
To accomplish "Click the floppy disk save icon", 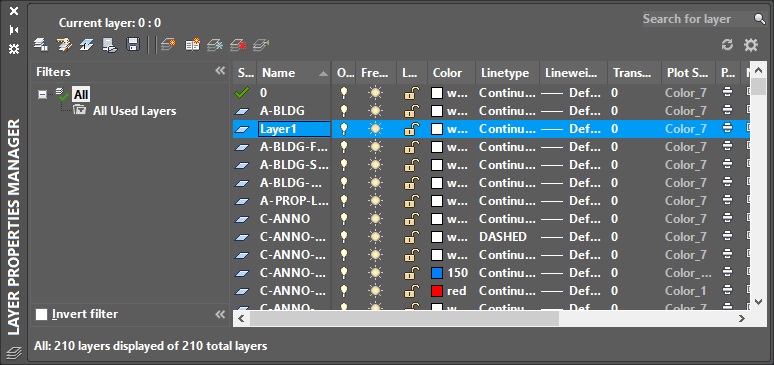I will [133, 45].
